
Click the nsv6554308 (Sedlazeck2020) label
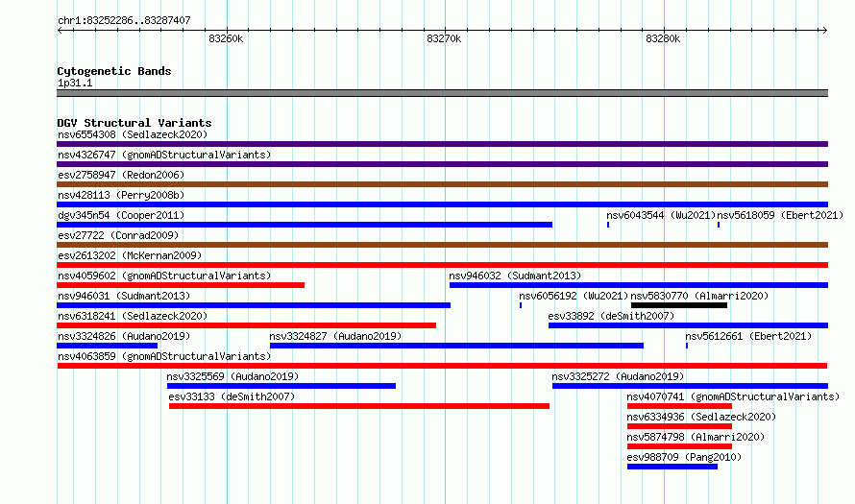(x=133, y=134)
